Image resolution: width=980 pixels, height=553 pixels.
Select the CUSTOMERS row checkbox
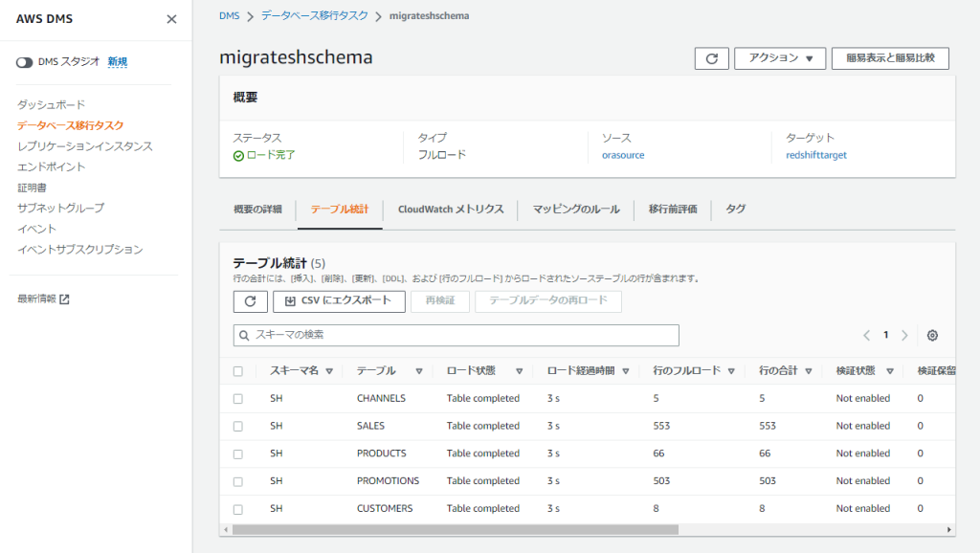[x=238, y=510]
